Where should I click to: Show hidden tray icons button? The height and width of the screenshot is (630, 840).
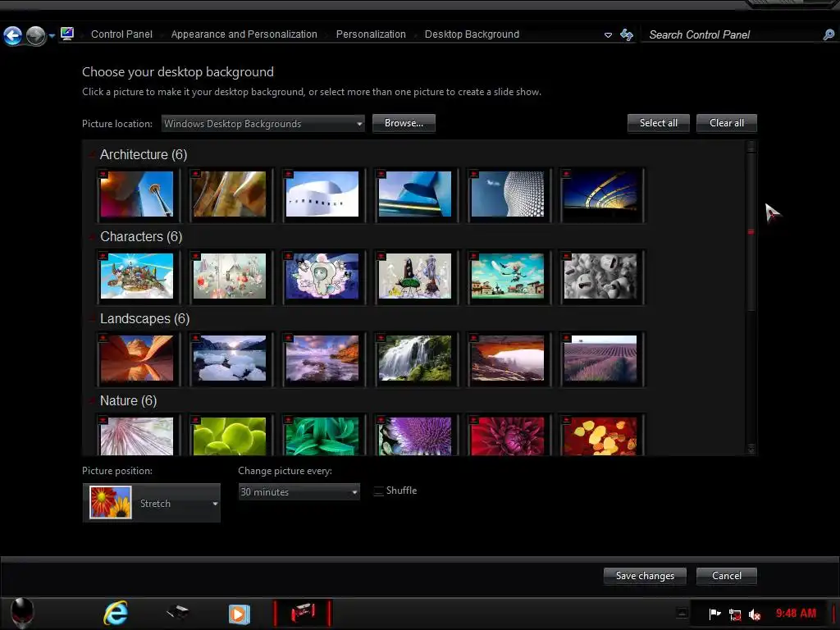[x=682, y=612]
